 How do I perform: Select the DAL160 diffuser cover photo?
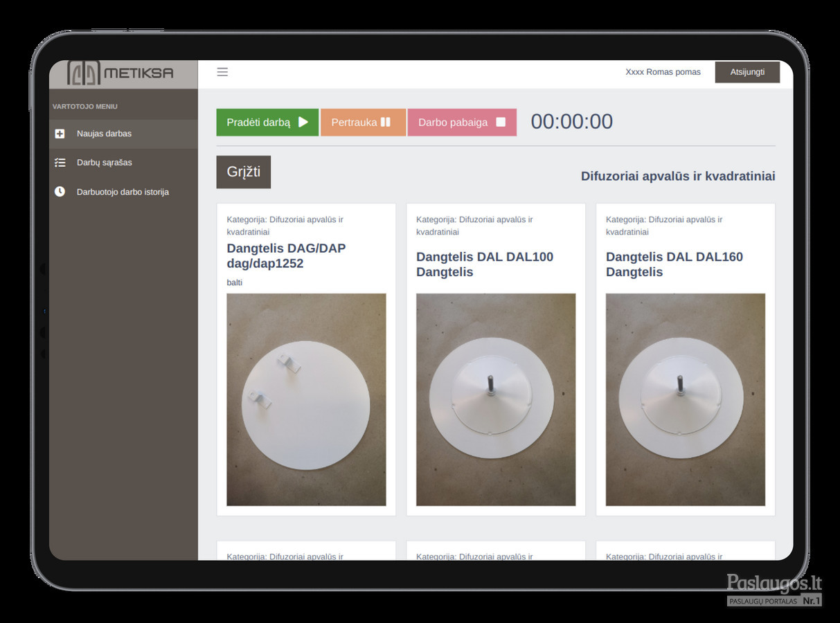[x=686, y=399]
